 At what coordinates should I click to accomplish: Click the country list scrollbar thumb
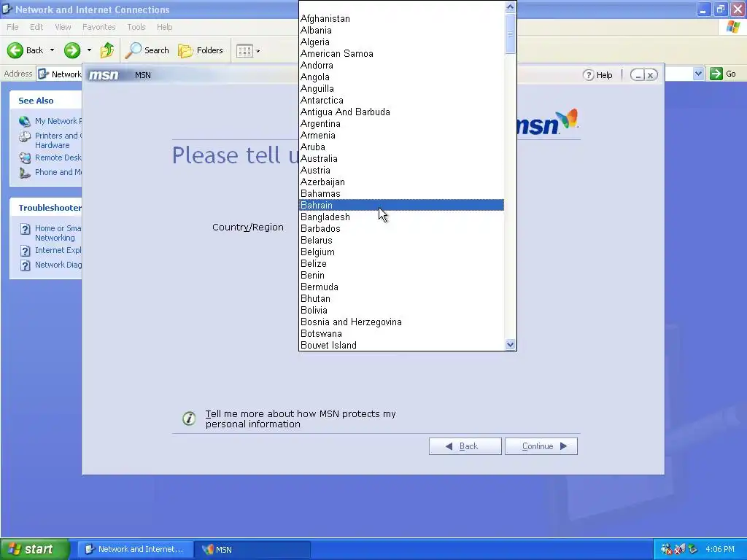510,34
